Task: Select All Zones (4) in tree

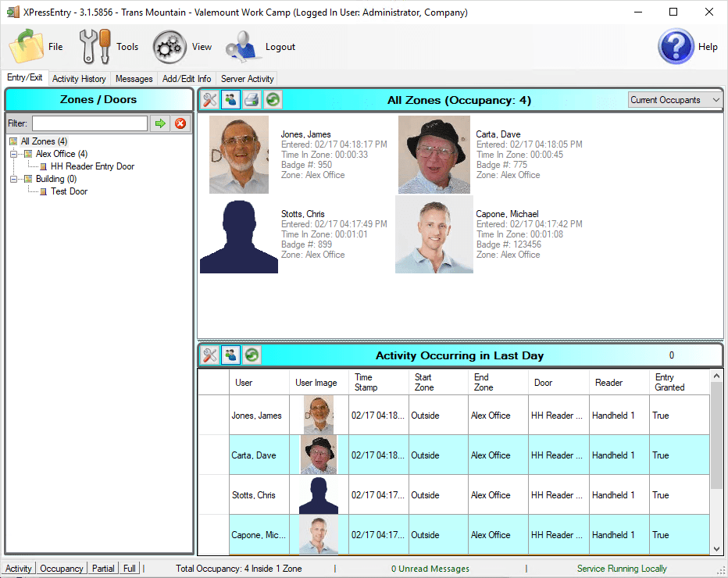Action: click(x=44, y=141)
